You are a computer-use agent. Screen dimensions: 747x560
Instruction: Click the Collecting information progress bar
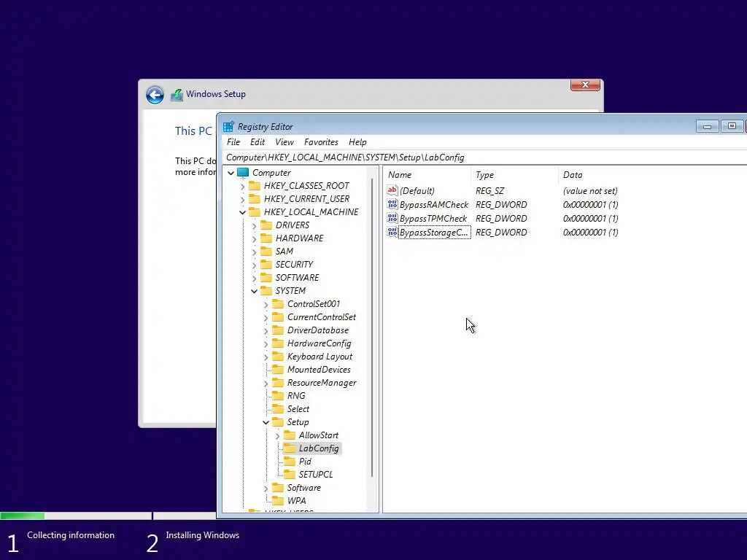(x=76, y=516)
